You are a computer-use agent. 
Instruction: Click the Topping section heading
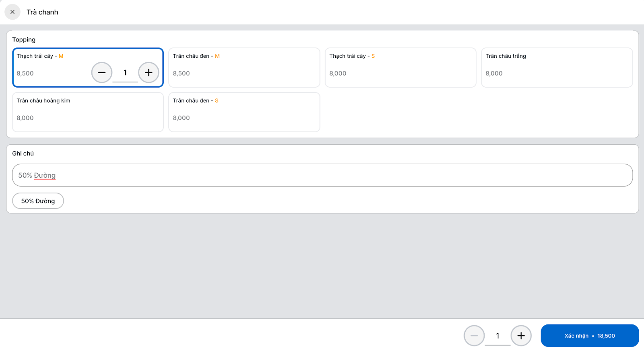pos(24,39)
